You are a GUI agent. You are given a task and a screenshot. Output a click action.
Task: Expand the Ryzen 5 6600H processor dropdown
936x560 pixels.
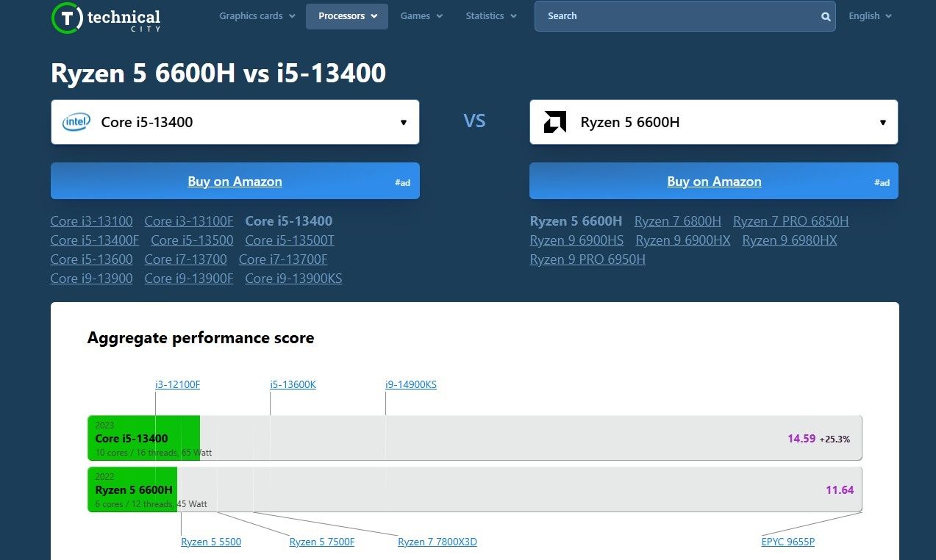(x=714, y=122)
